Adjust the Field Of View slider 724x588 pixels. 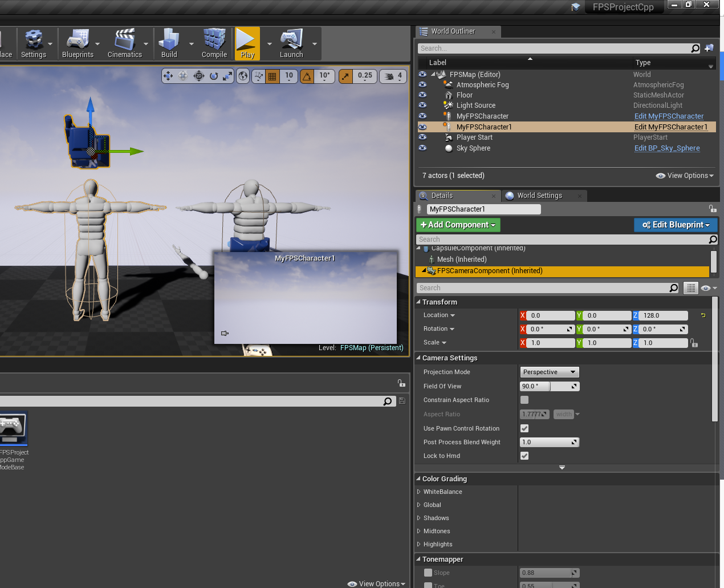(550, 386)
